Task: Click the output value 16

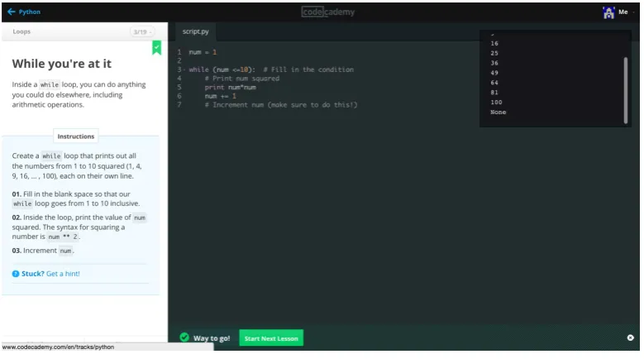Action: click(x=494, y=43)
